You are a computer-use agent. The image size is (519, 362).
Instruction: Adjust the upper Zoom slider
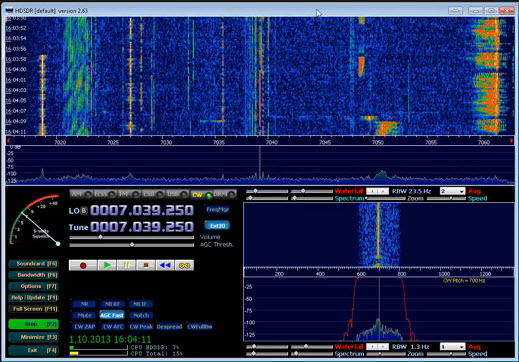[x=386, y=198]
